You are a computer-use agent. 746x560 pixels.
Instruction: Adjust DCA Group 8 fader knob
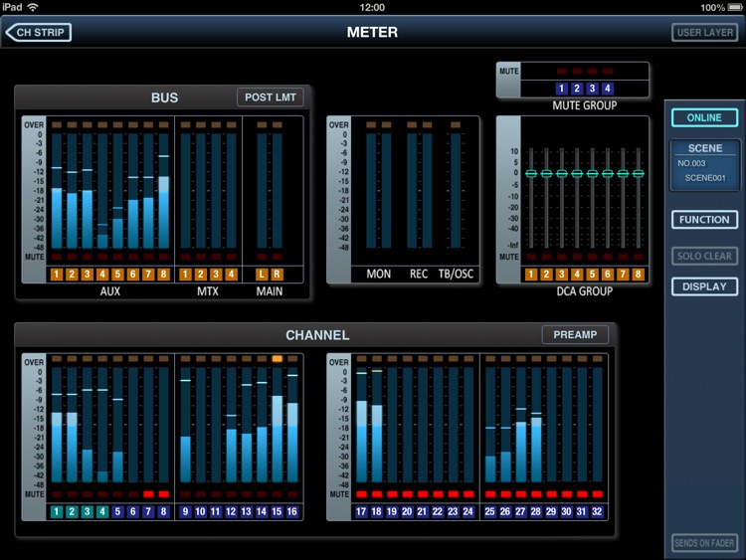pos(638,173)
